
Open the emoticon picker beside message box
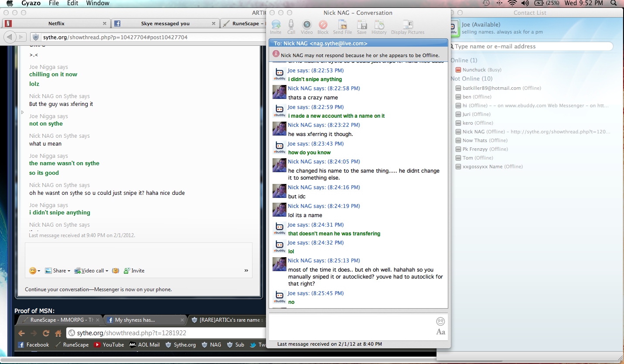[440, 321]
